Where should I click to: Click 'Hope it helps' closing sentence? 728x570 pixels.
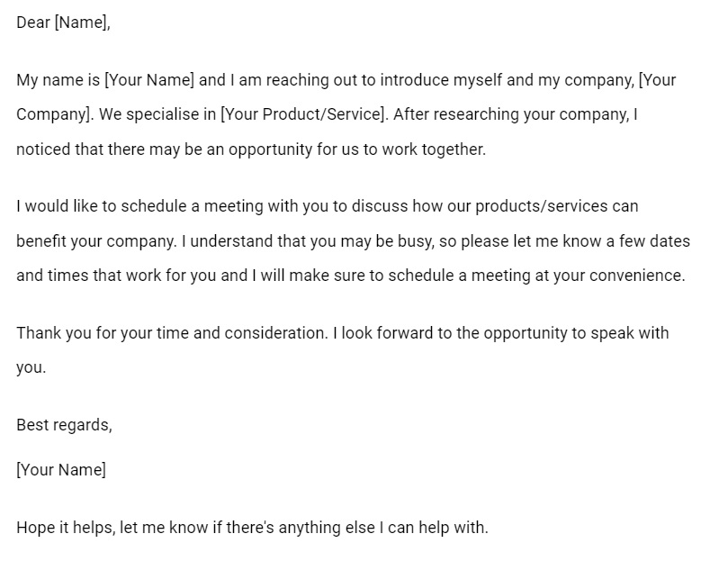pos(64,528)
